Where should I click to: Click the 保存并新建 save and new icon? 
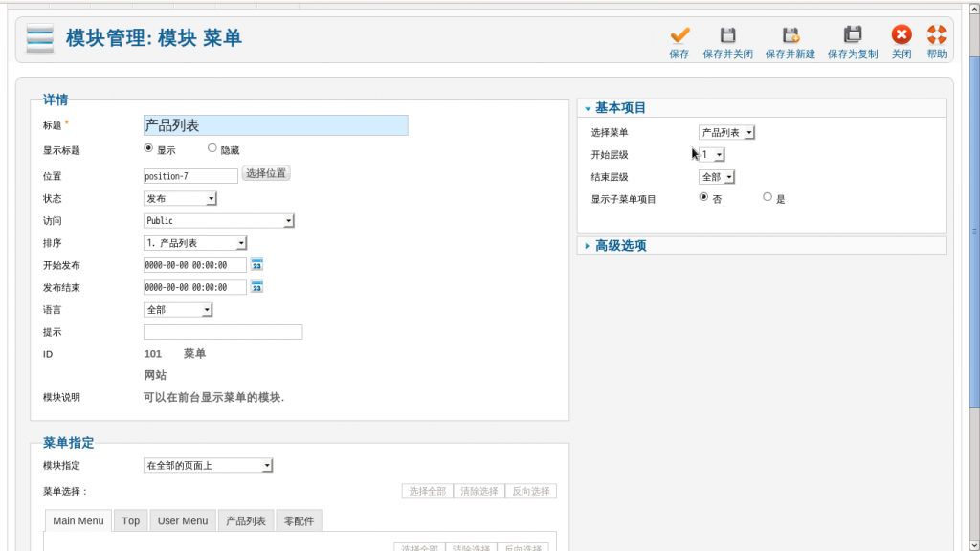791,36
